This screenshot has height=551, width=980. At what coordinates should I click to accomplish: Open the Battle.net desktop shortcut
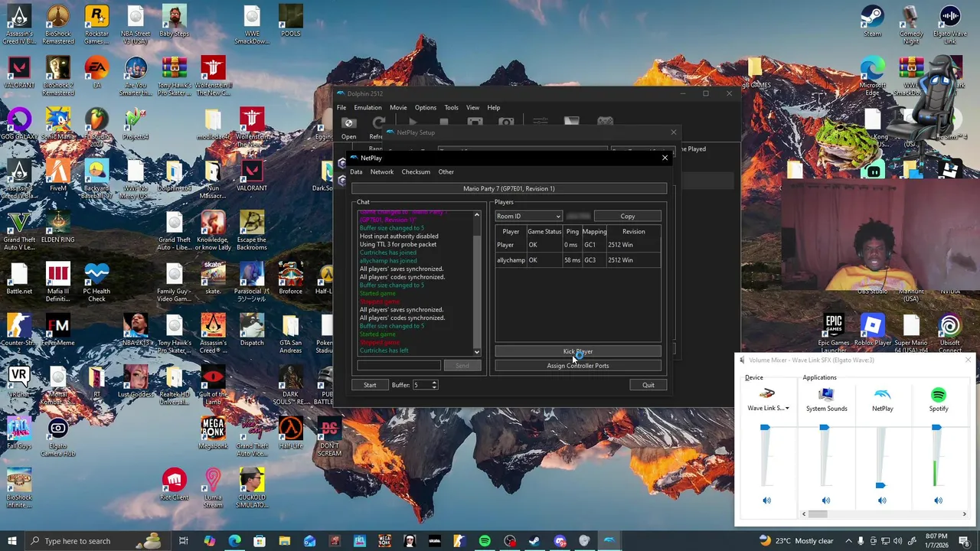(19, 278)
